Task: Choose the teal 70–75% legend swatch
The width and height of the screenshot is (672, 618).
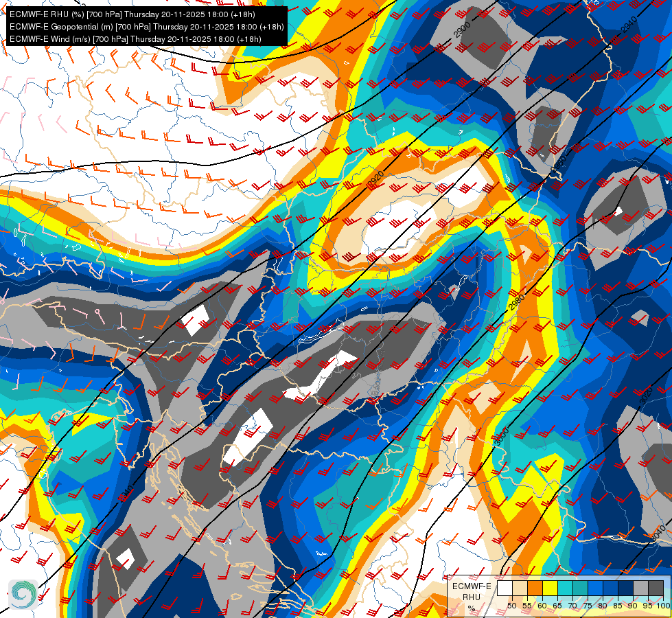Action: pos(580,588)
